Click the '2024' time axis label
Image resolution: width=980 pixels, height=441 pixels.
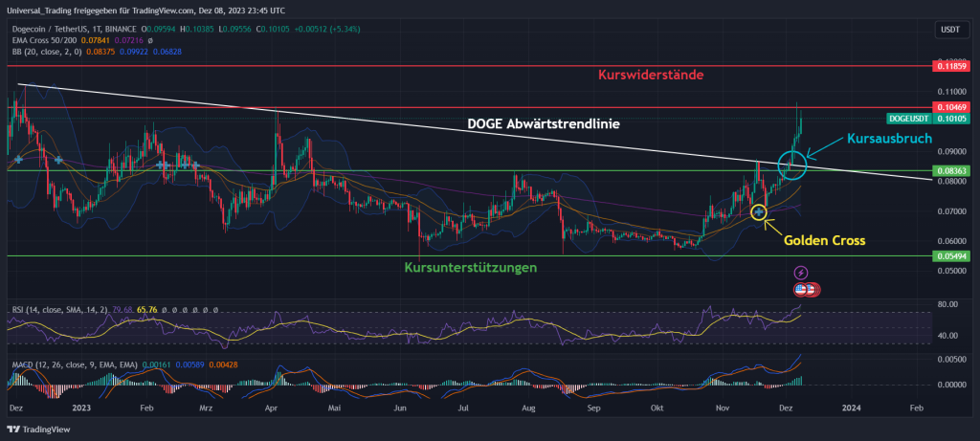tap(851, 408)
